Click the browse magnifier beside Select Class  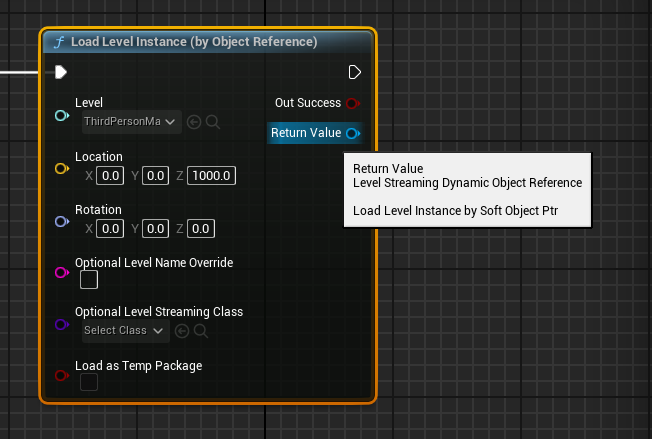pos(200,331)
